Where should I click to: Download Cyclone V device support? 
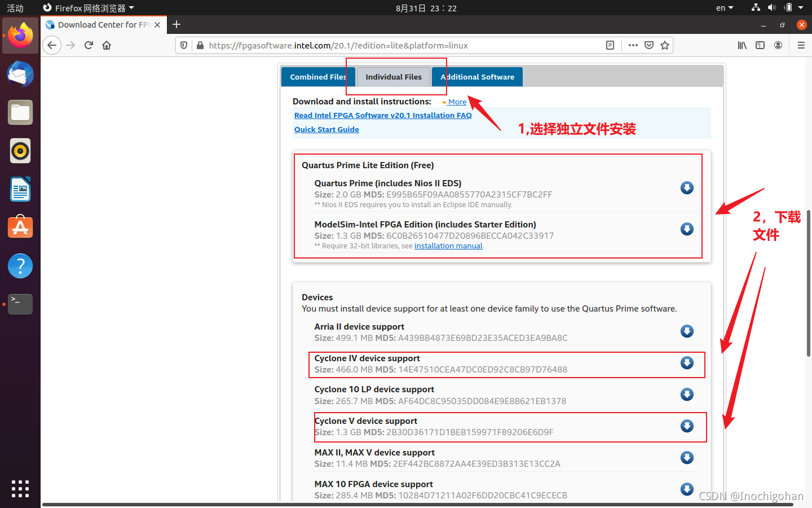[687, 426]
